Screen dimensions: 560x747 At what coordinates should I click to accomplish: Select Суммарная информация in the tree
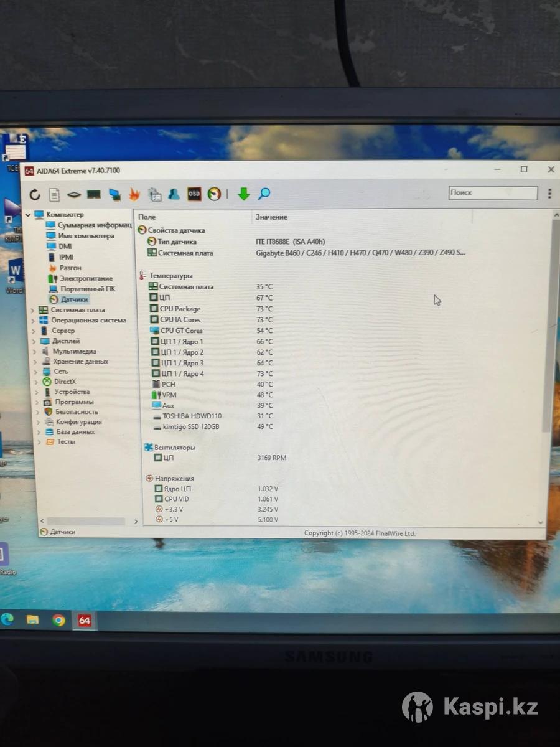[x=93, y=225]
